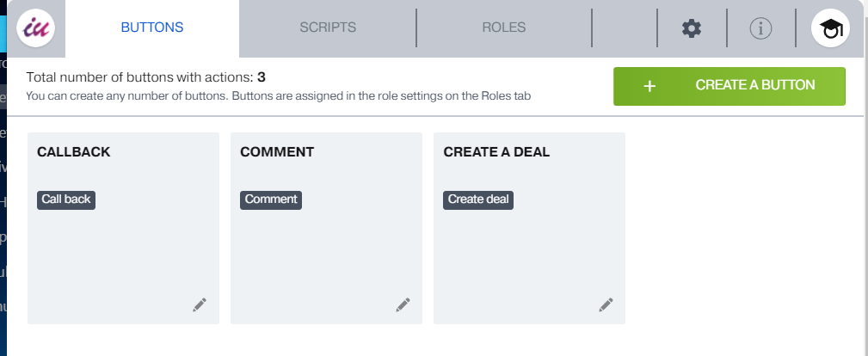Image resolution: width=868 pixels, height=356 pixels.
Task: Go to the ROLES tab
Action: point(504,28)
